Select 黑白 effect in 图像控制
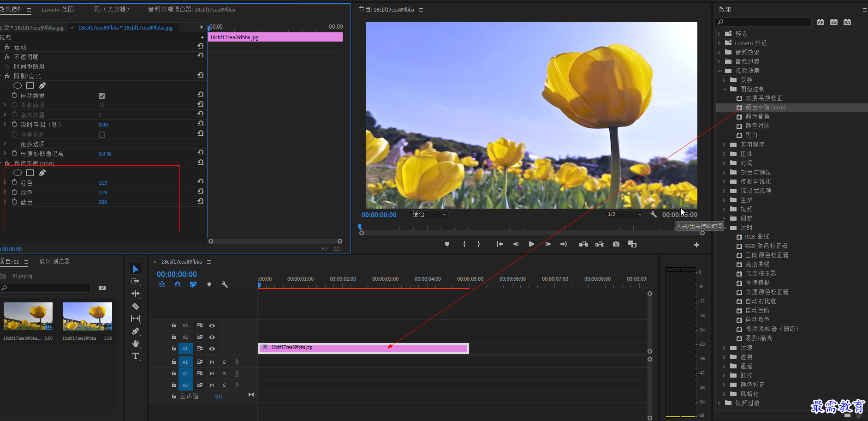 pyautogui.click(x=751, y=135)
